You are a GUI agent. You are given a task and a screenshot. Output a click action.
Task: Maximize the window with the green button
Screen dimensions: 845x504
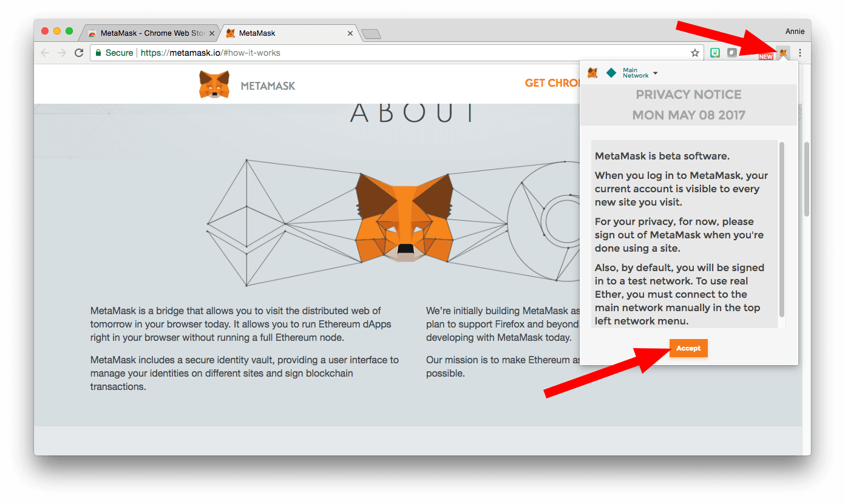point(69,31)
